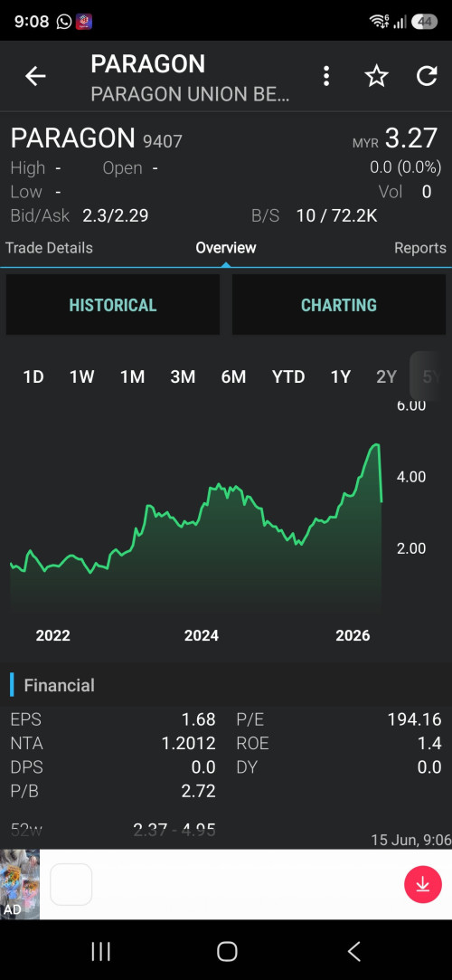Select the 1Y chart range

[x=340, y=376]
